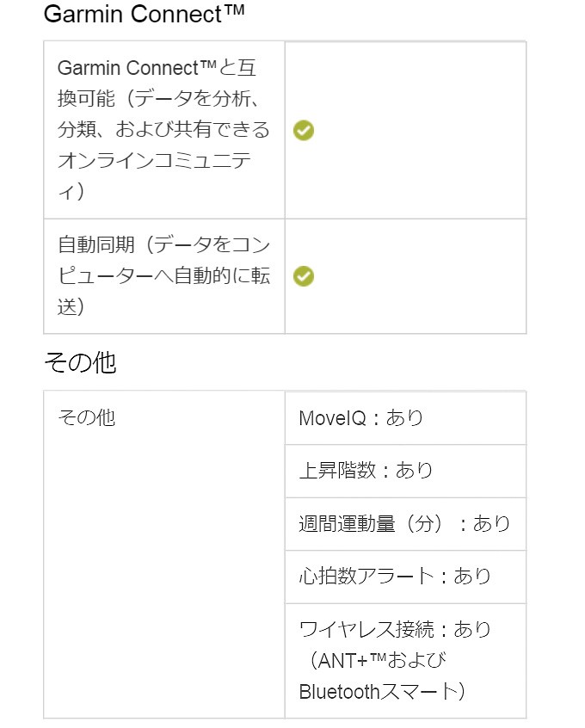Click the green checkmark in the 自動同期 row
This screenshot has width=585, height=728.
click(x=303, y=276)
